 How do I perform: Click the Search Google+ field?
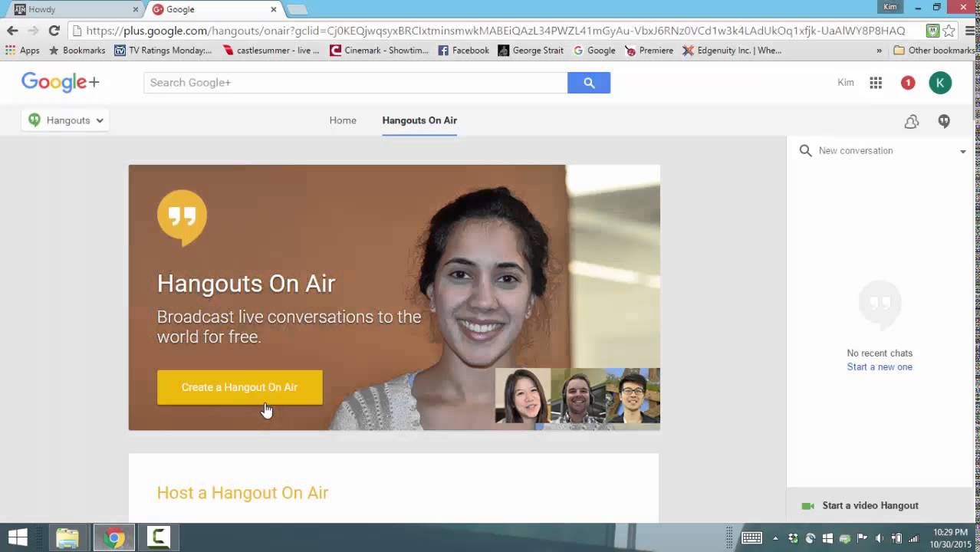pos(355,83)
